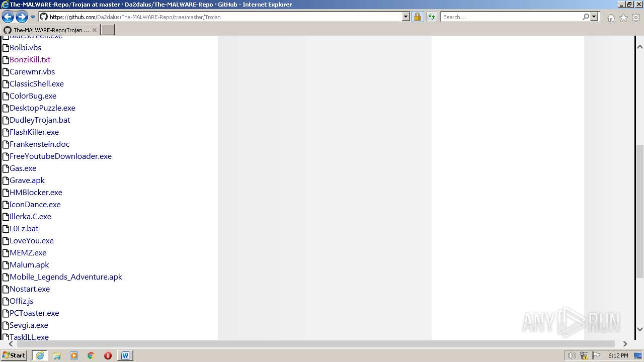The height and width of the screenshot is (362, 644).
Task: Open the Home icon
Action: pyautogui.click(x=611, y=18)
